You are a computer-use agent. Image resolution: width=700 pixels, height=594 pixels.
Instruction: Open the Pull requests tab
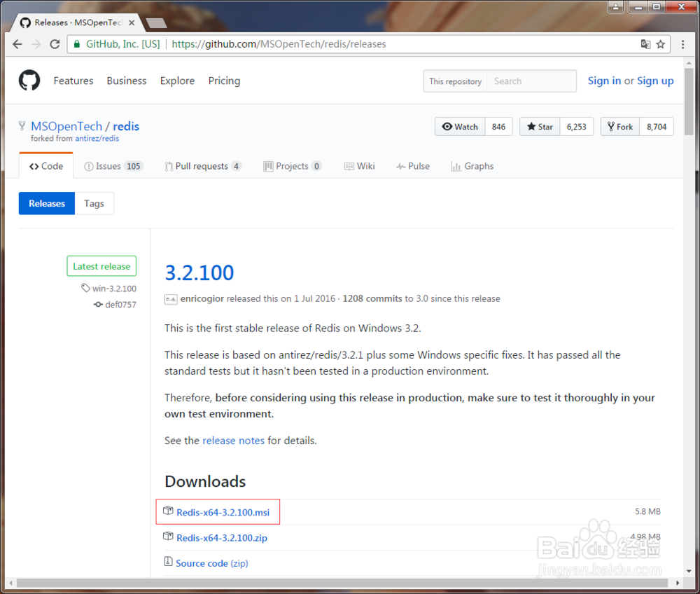point(203,166)
